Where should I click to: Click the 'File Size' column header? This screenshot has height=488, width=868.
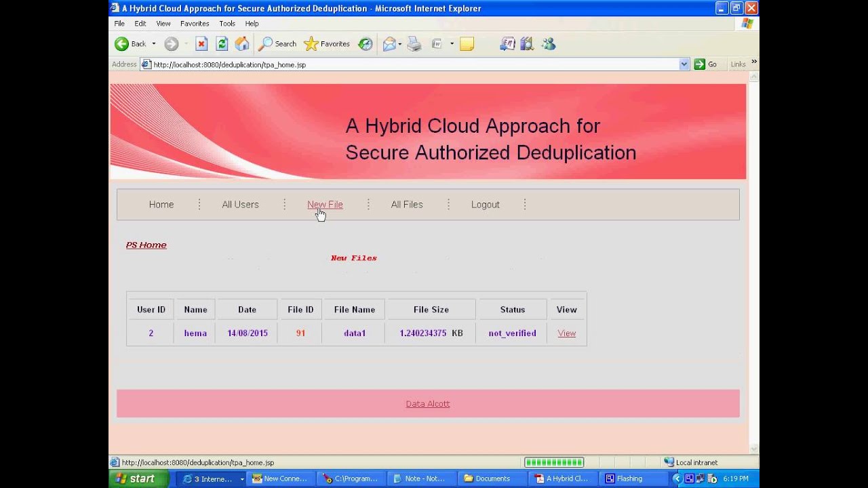[431, 310]
